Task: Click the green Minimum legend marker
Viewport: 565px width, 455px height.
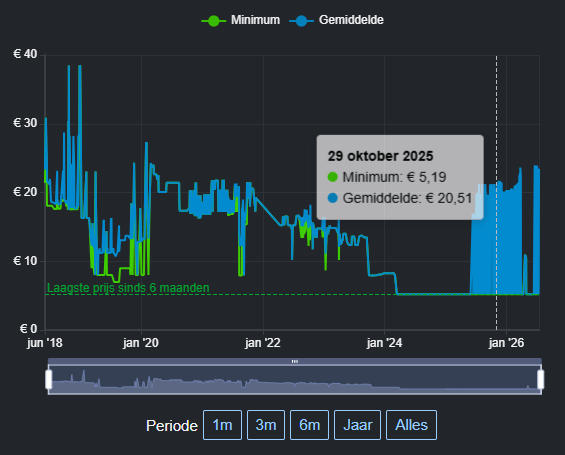Action: [214, 21]
